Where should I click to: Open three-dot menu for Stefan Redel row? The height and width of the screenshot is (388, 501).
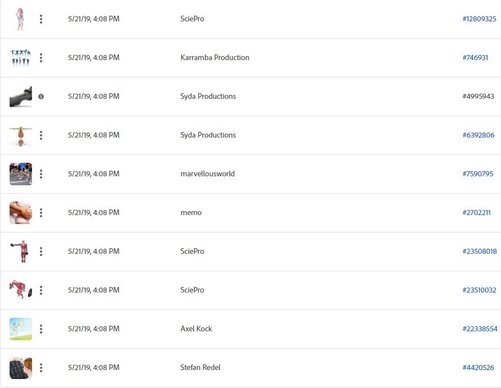41,368
